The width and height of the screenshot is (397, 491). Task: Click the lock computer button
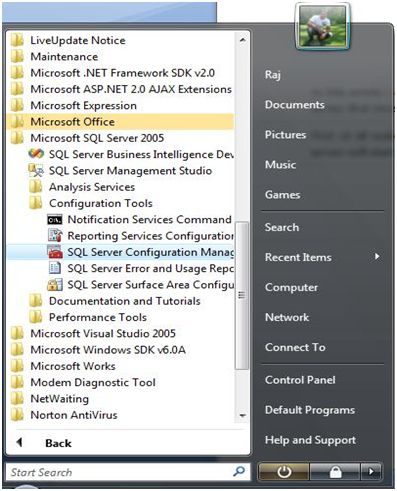coord(335,472)
